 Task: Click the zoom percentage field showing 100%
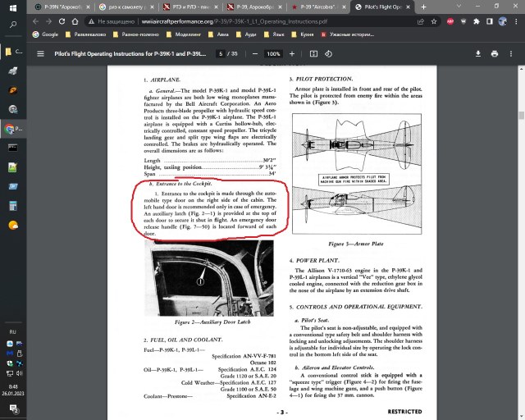coord(273,53)
